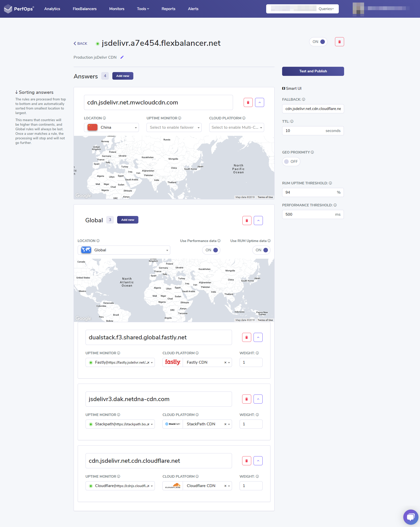
Task: Open the Global location dropdown
Action: (x=124, y=250)
